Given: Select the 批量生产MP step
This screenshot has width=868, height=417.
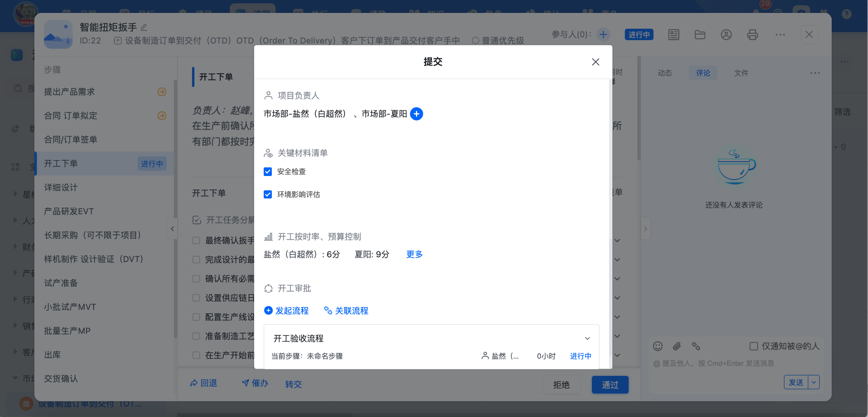Looking at the screenshot, I should tap(104, 331).
